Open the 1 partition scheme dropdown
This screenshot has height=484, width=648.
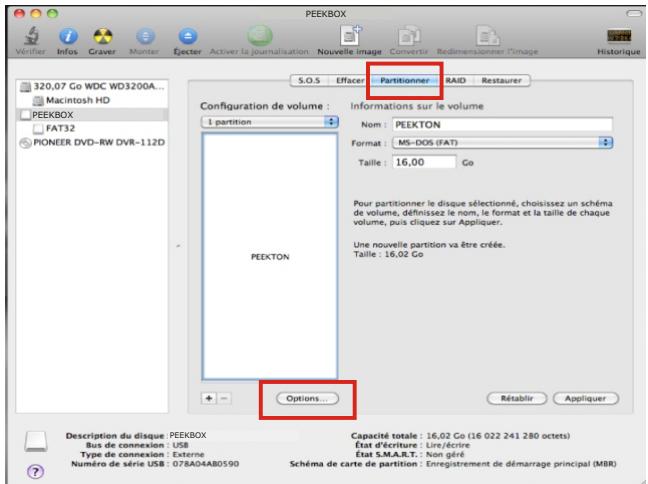(270, 122)
